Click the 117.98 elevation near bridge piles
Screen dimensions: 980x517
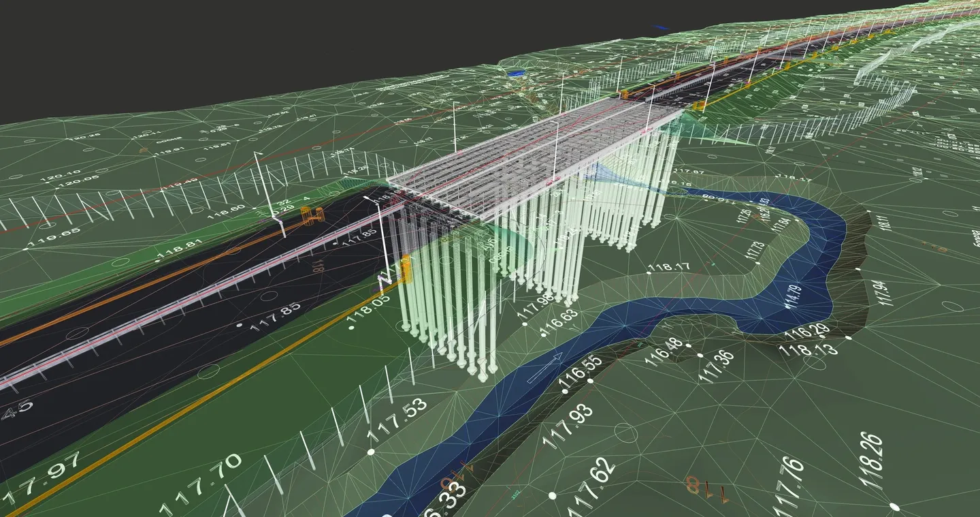[536, 306]
